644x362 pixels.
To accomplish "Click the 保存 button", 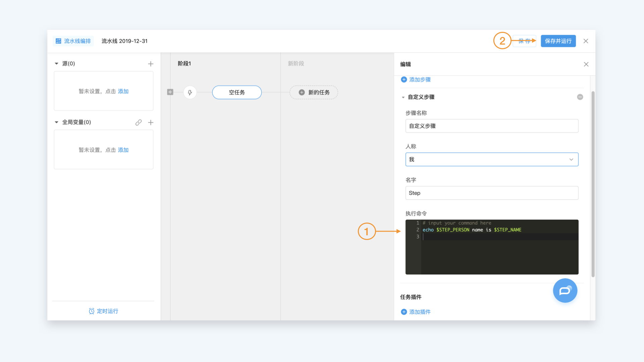I will tap(524, 41).
